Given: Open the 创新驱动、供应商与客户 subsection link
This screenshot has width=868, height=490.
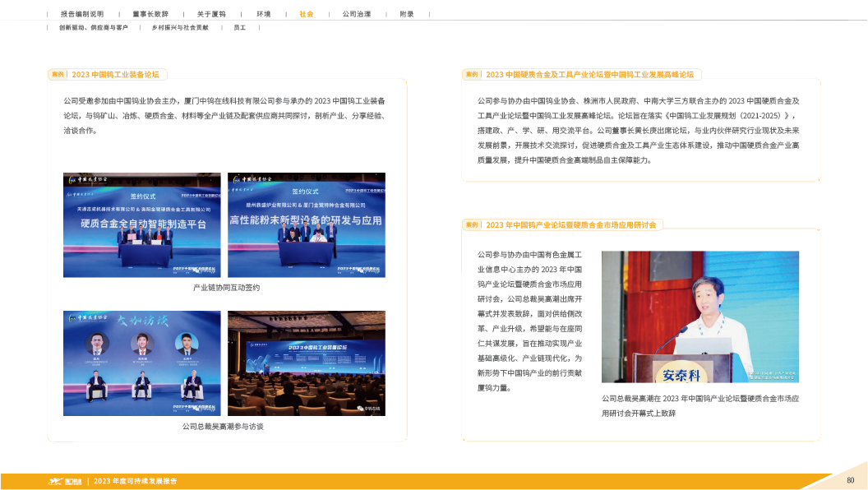Looking at the screenshot, I should coord(93,28).
